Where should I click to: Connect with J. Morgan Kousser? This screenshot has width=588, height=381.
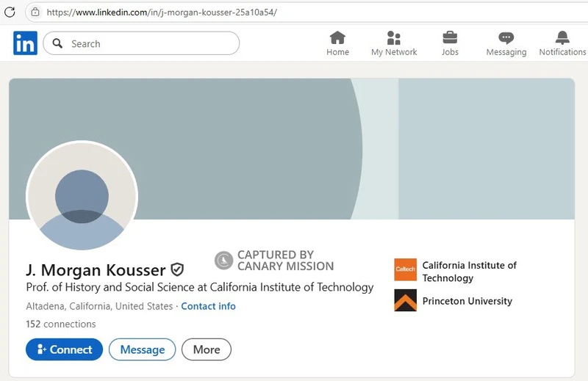(64, 349)
